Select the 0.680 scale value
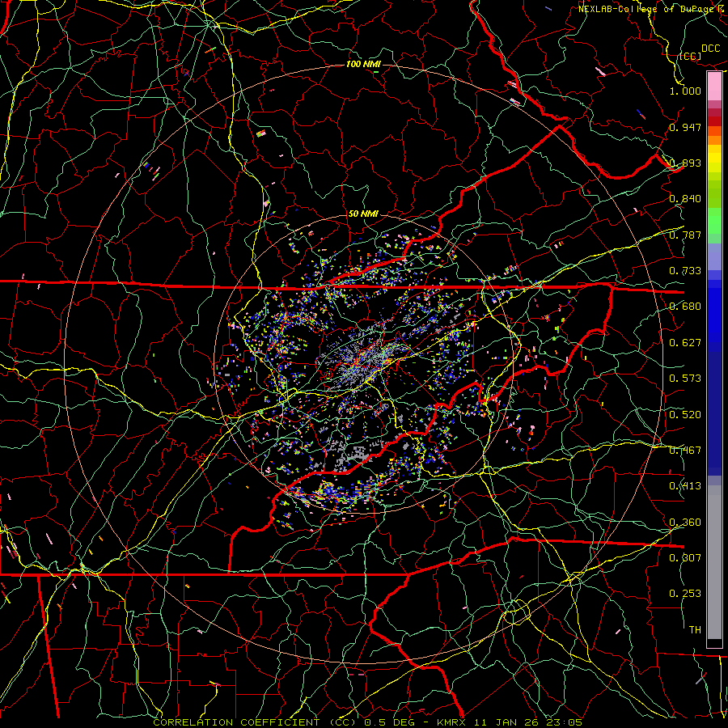Viewport: 728px width, 728px height. [685, 307]
